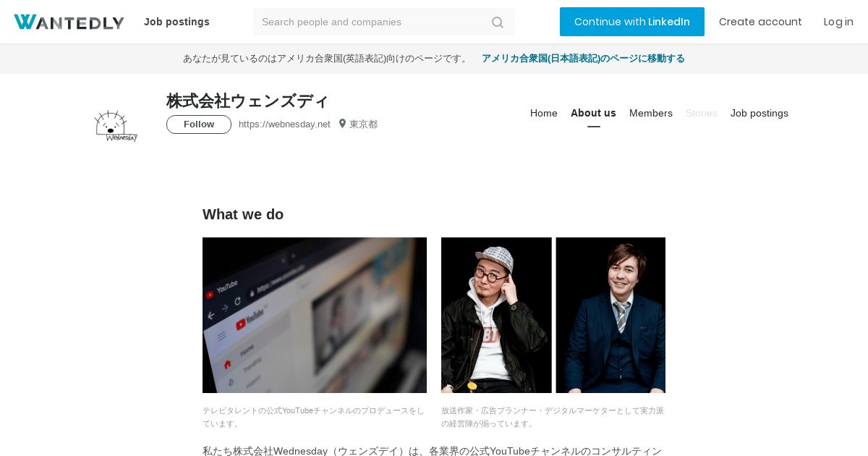Select the About us tab
Image resolution: width=868 pixels, height=456 pixels.
tap(593, 113)
